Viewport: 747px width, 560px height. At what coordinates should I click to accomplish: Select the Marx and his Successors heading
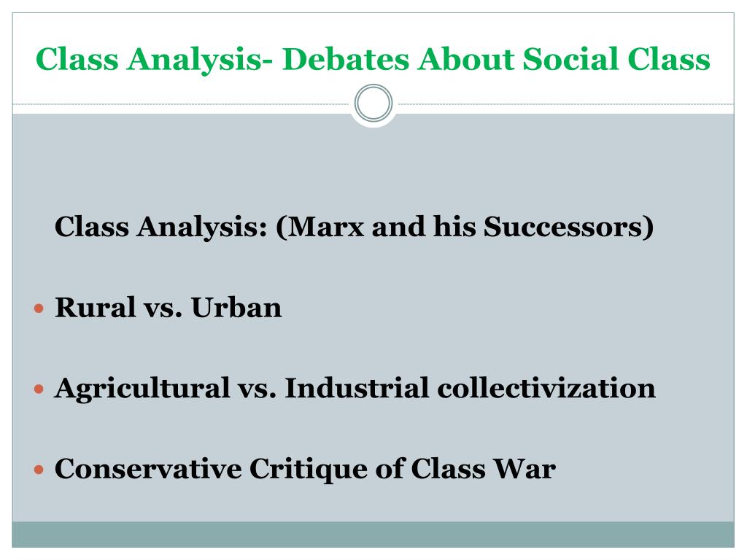coord(354,227)
